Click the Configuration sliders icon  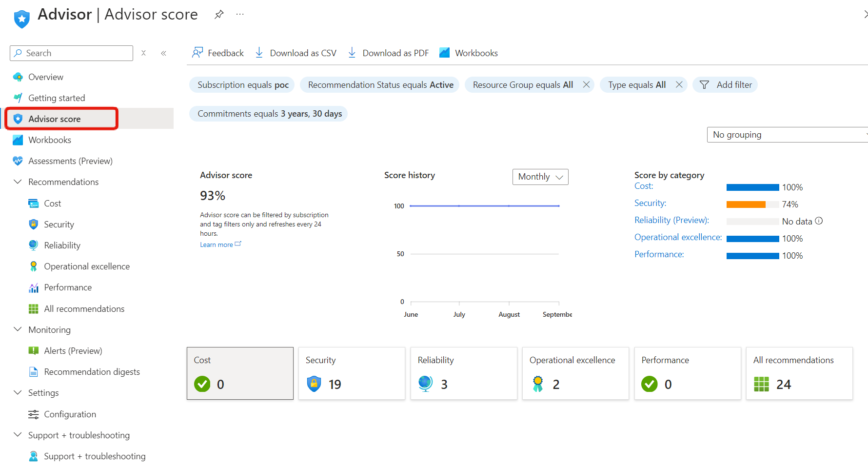34,414
